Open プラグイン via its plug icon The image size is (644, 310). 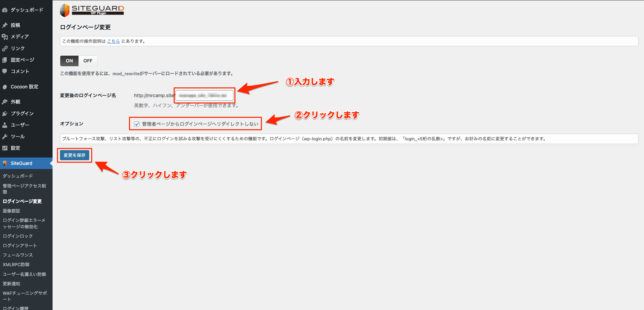[x=5, y=113]
